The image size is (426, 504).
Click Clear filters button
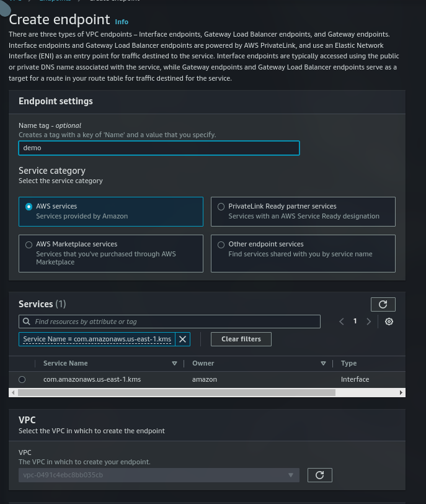click(x=241, y=339)
